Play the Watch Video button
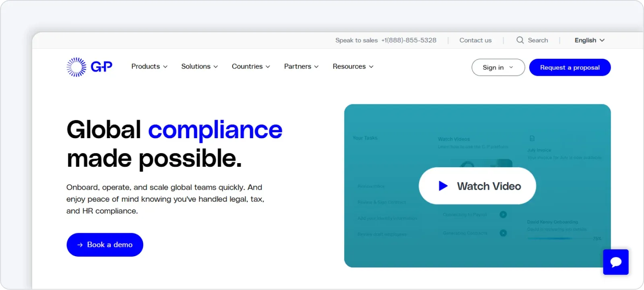The width and height of the screenshot is (644, 290). pyautogui.click(x=477, y=186)
